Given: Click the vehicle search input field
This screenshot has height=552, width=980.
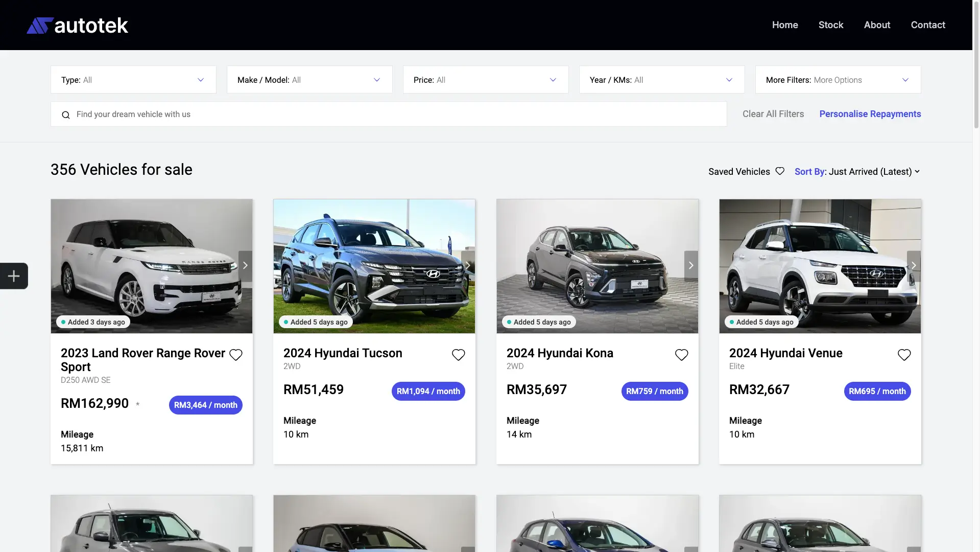Looking at the screenshot, I should click(x=389, y=114).
